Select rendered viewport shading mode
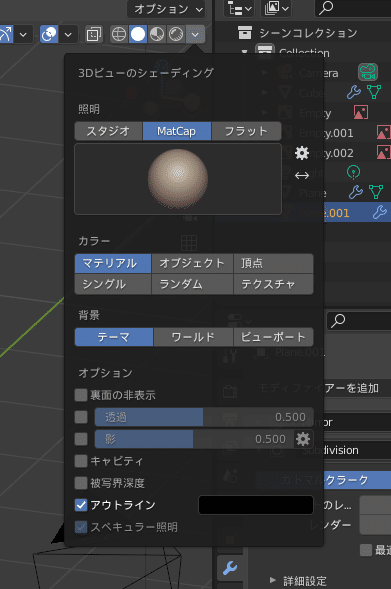Screen dimensions: 391x589 pos(175,35)
